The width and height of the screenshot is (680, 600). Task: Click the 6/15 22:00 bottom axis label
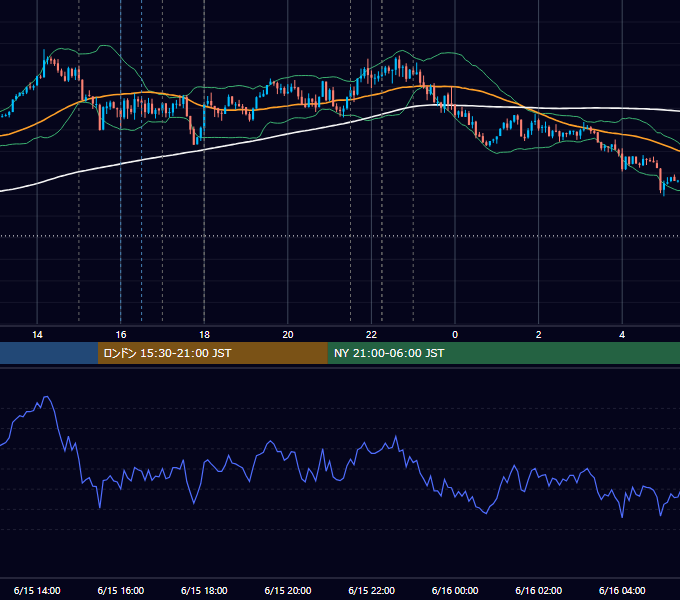point(372,590)
